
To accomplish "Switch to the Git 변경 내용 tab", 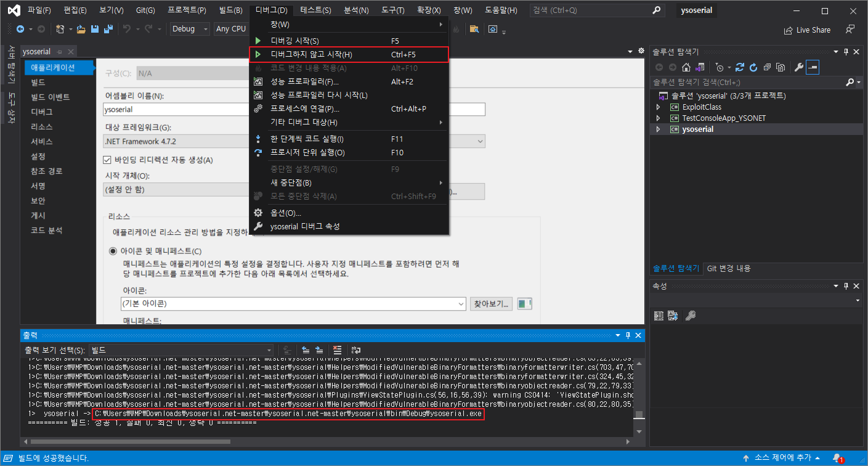I will pos(729,268).
